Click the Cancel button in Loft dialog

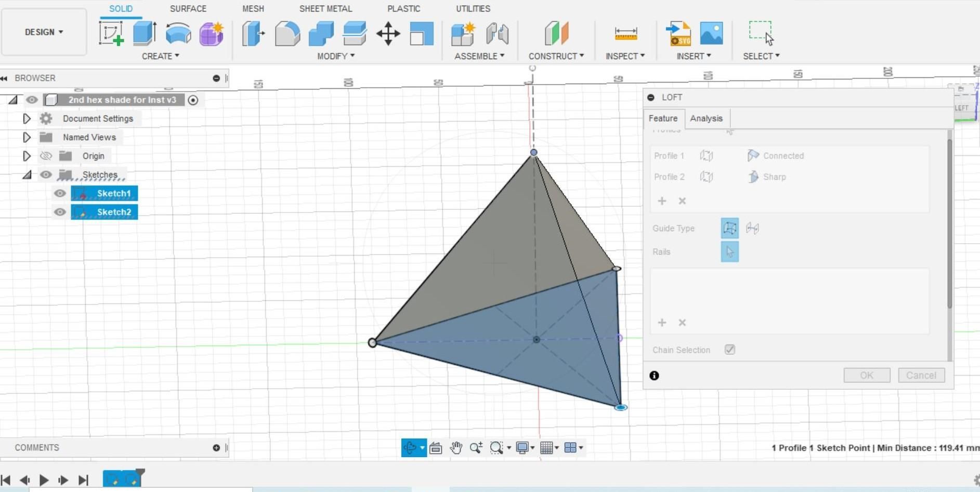coord(921,375)
